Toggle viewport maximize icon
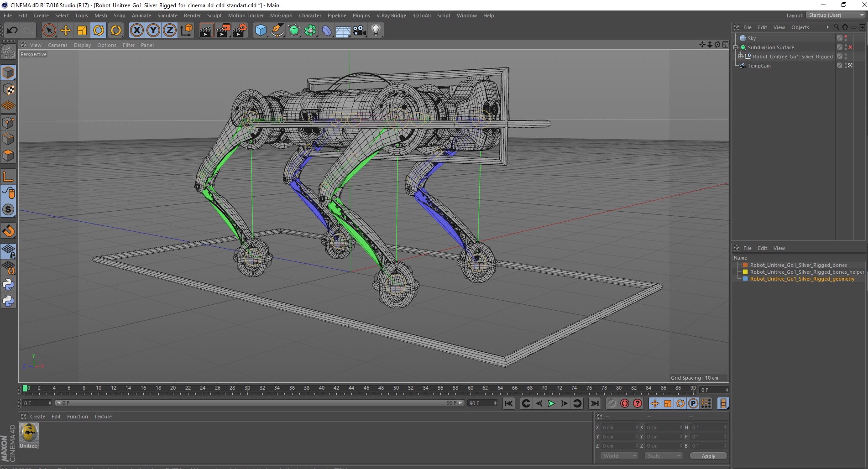 coord(725,45)
